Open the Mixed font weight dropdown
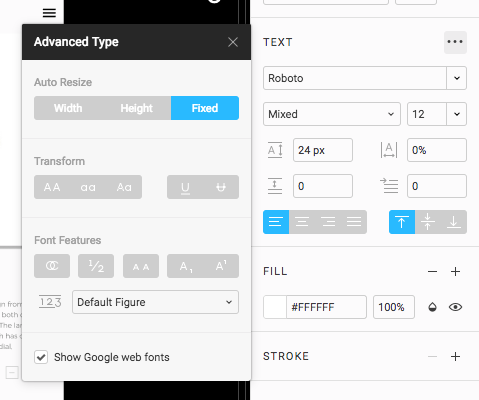The width and height of the screenshot is (479, 400). [332, 114]
